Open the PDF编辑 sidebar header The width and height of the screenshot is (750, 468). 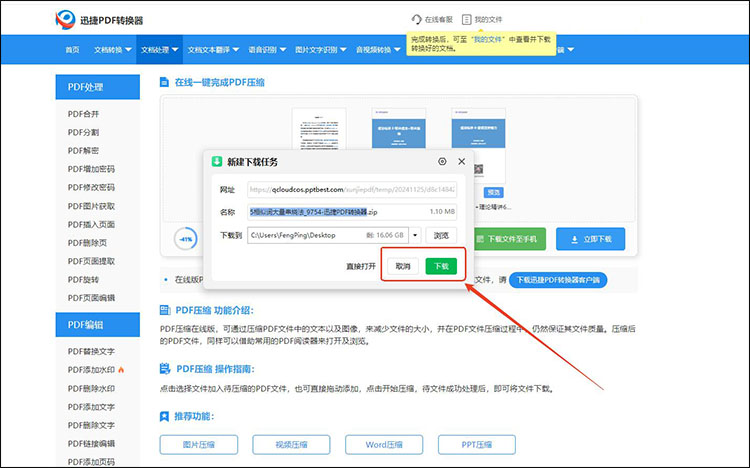[98, 325]
